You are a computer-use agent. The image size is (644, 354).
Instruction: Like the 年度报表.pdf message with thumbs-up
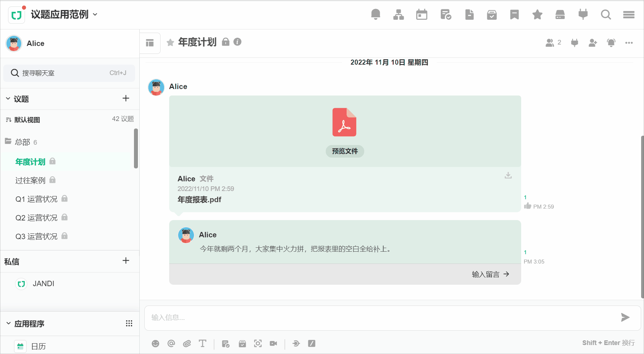pos(527,206)
